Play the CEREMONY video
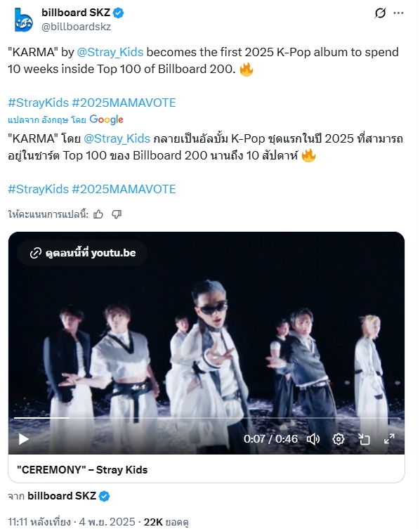Viewport: 420px width, 529px height. click(24, 439)
